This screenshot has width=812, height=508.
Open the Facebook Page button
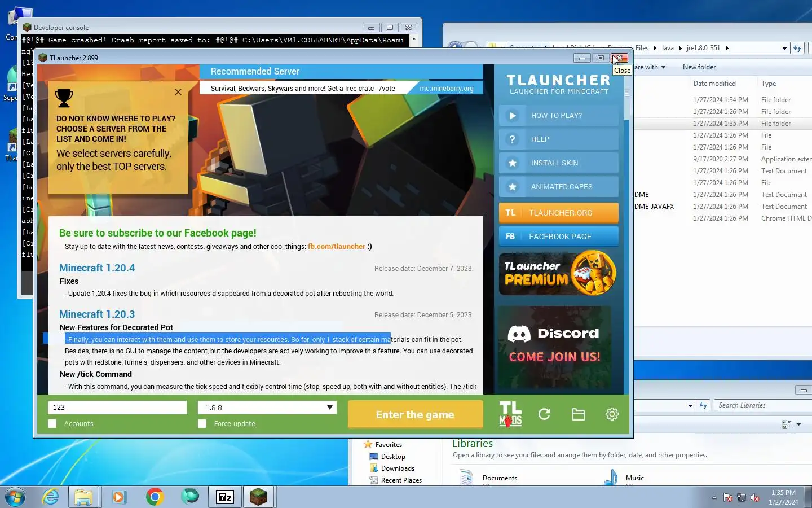[558, 237]
